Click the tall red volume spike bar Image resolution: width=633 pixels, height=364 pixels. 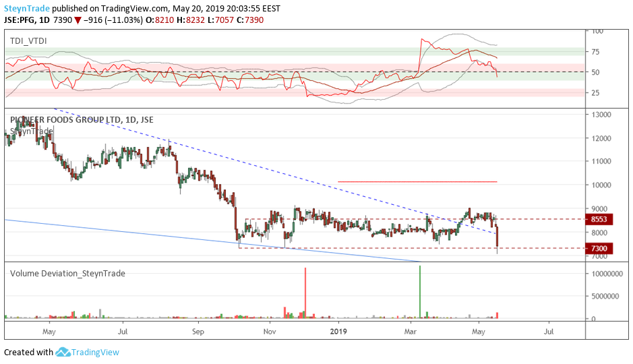[305, 293]
